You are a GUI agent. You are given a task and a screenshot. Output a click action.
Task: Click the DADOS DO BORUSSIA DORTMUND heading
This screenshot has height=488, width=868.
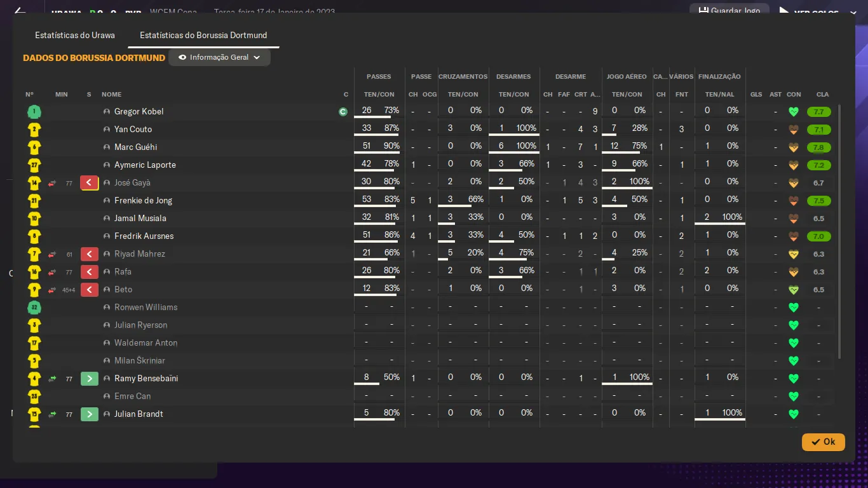point(94,58)
